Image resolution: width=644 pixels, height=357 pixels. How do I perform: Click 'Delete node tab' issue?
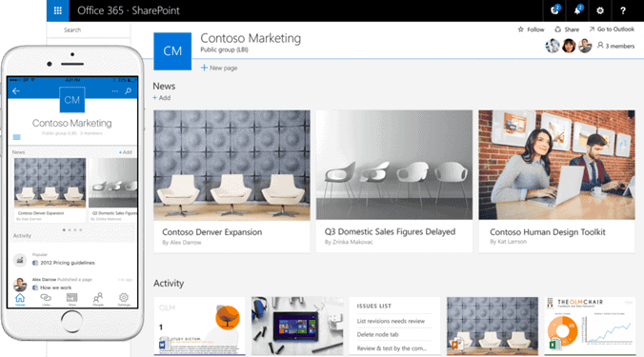click(x=377, y=334)
